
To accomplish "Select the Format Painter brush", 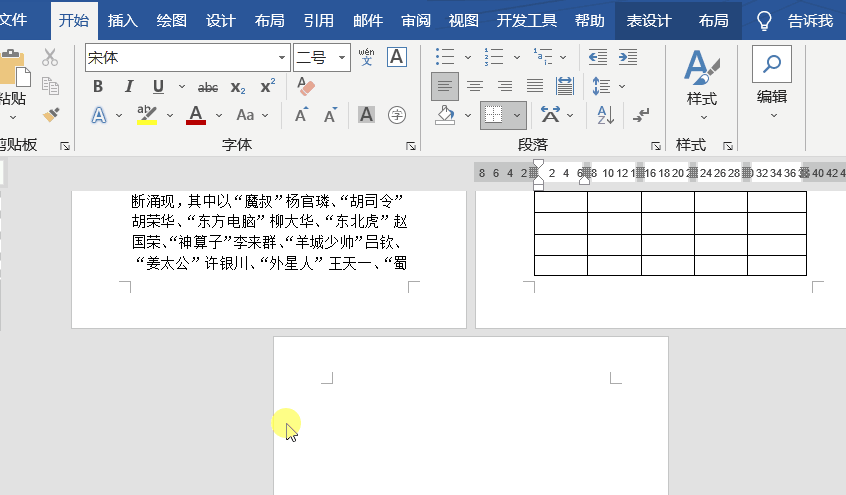I will (51, 114).
